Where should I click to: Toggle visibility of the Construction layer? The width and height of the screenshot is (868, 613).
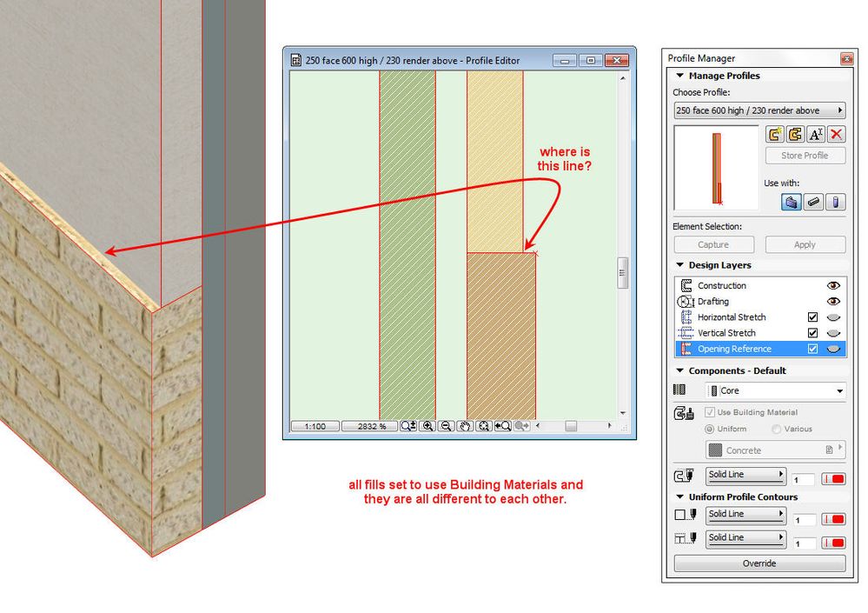pos(833,285)
